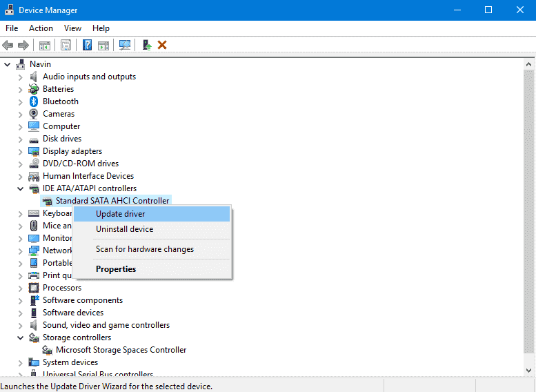Screen dimensions: 536x392
Task: Select the Computer category label
Action: click(x=61, y=126)
